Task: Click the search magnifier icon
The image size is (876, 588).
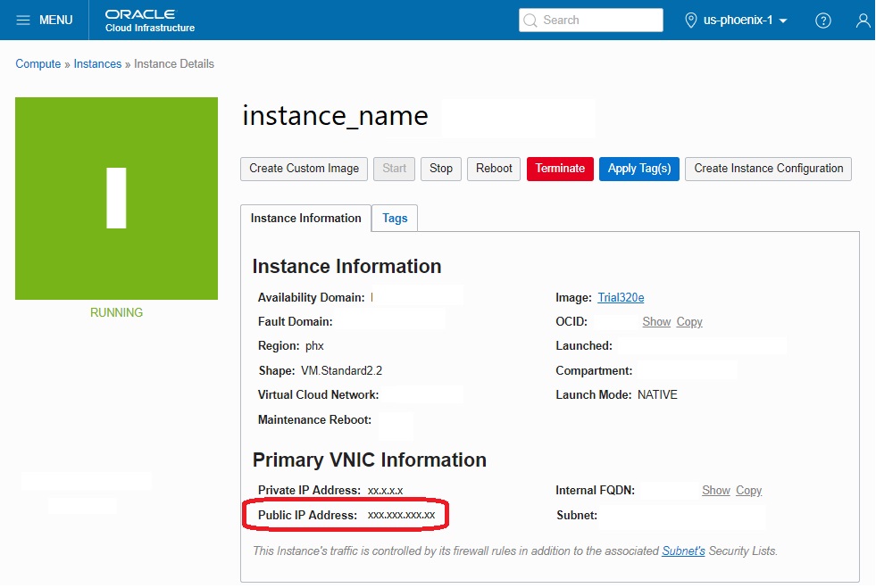Action: tap(531, 20)
